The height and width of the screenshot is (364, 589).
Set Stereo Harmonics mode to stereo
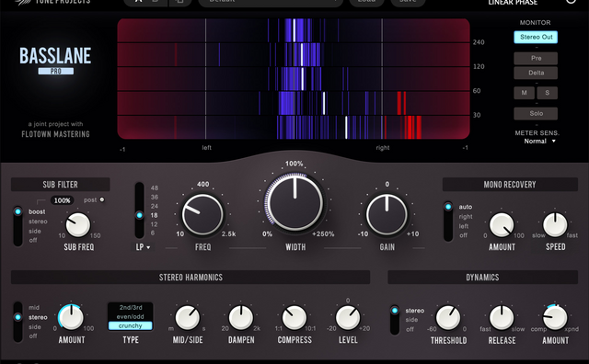pyautogui.click(x=38, y=317)
